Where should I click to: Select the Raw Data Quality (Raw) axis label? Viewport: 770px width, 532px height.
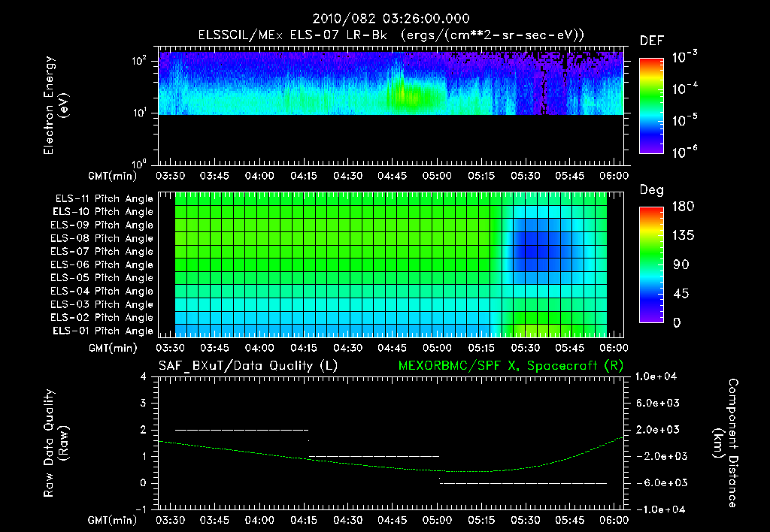click(x=56, y=443)
